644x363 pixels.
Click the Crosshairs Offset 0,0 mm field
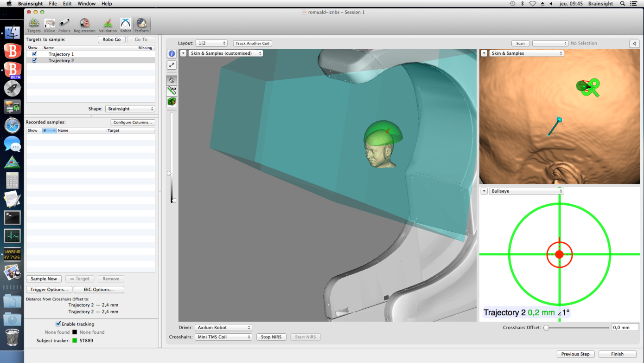(x=625, y=328)
